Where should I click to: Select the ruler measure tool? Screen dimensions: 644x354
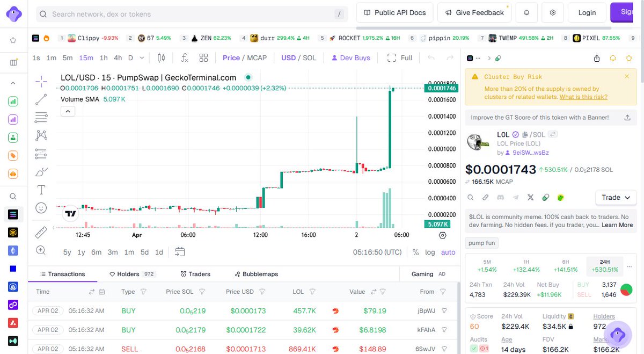41,232
